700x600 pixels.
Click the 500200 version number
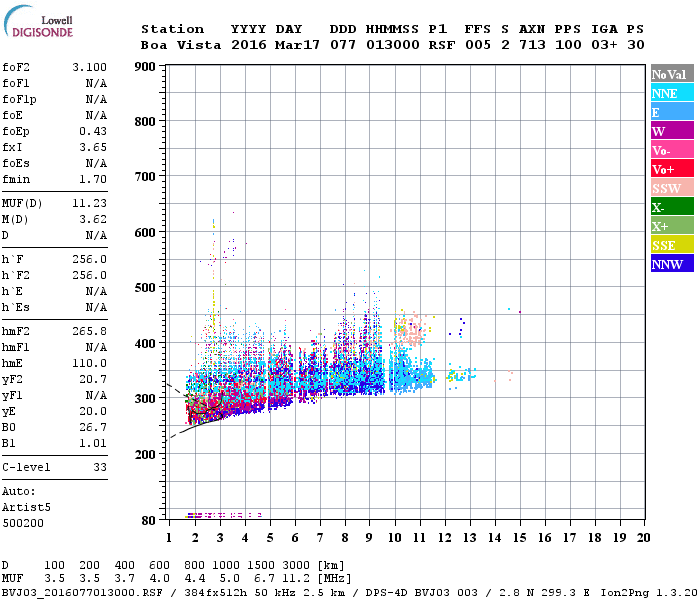point(23,523)
